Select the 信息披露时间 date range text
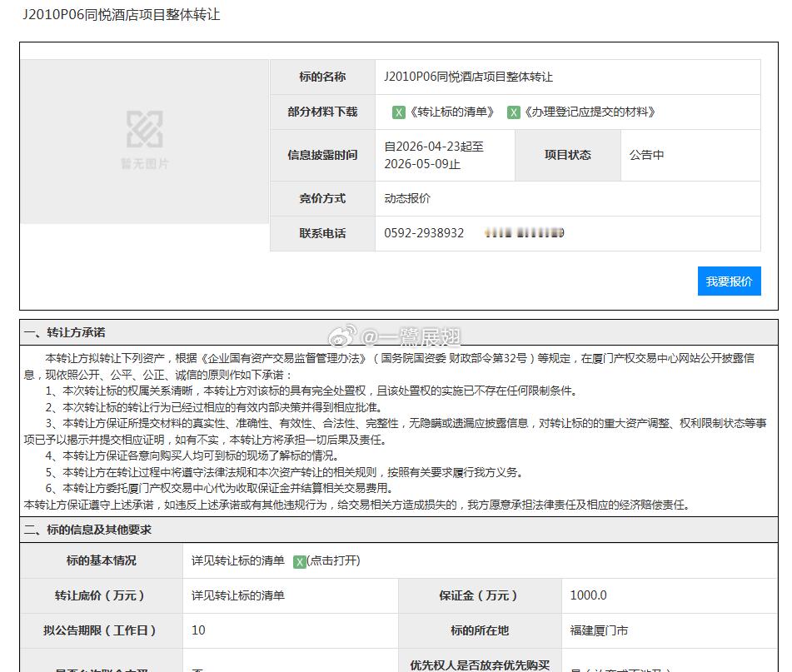 tap(433, 155)
